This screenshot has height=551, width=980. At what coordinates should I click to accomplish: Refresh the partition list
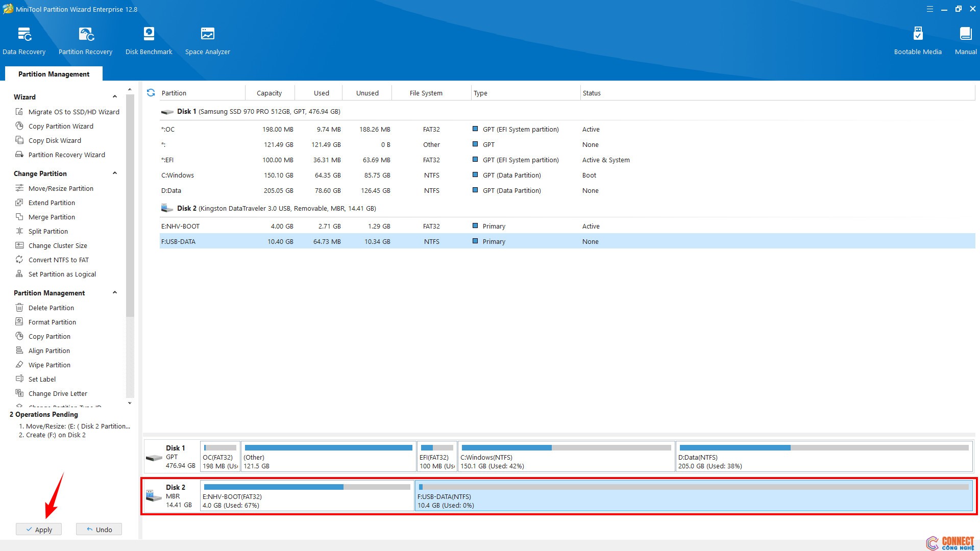(151, 93)
